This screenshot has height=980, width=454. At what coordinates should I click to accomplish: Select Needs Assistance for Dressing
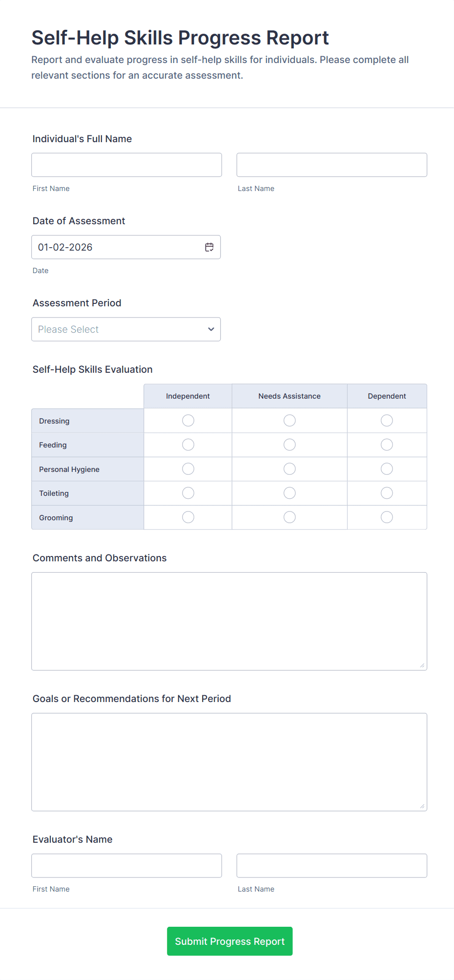(x=289, y=420)
